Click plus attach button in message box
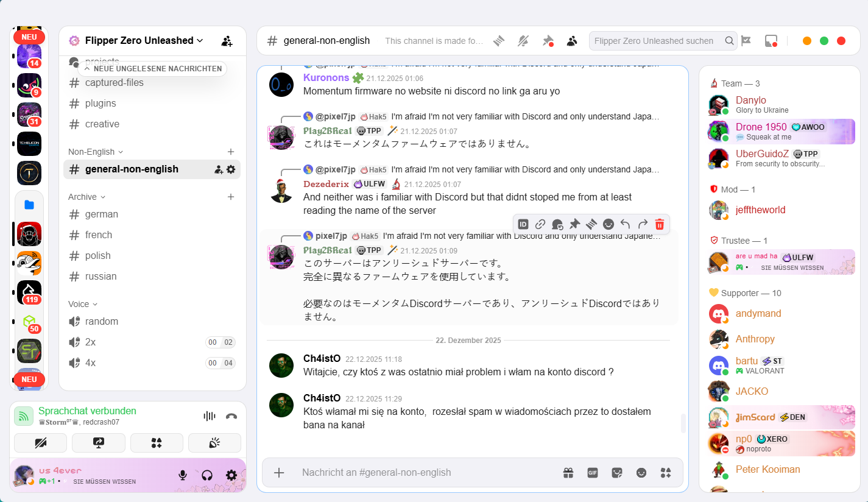This screenshot has width=868, height=502. [x=279, y=473]
